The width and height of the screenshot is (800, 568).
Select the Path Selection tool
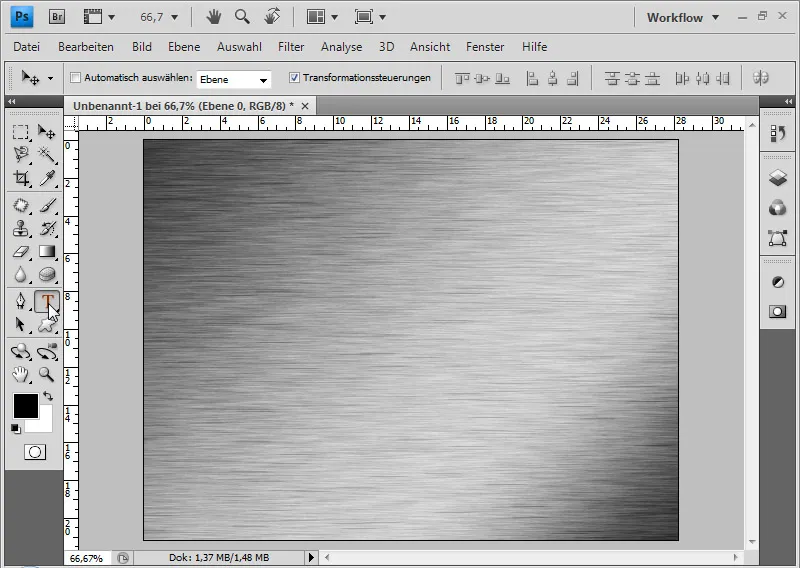coord(20,325)
